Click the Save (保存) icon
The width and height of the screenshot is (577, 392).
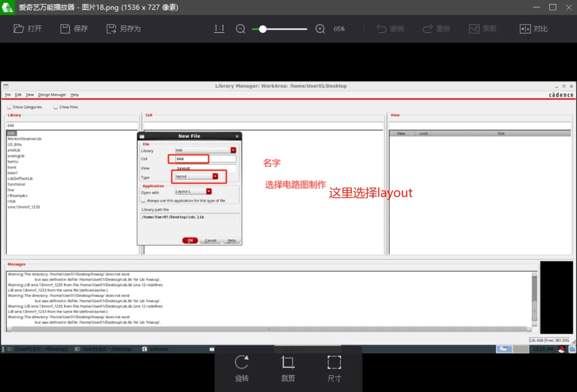tap(65, 29)
